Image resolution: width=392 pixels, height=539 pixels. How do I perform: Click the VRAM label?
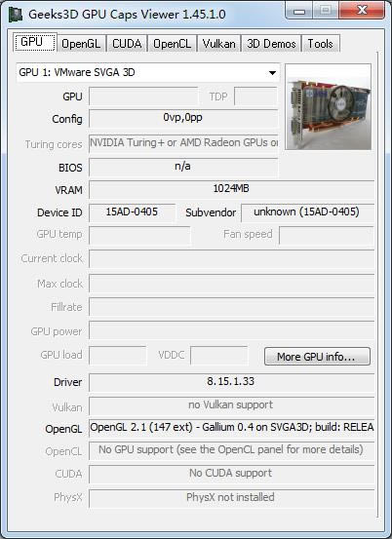click(68, 190)
